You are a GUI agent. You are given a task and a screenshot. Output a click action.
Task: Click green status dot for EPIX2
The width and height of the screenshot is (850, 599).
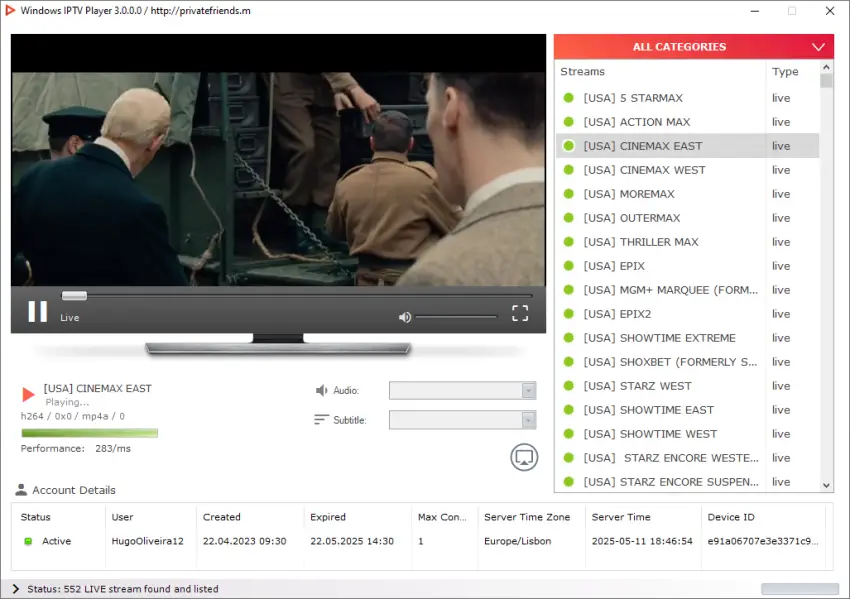click(569, 314)
